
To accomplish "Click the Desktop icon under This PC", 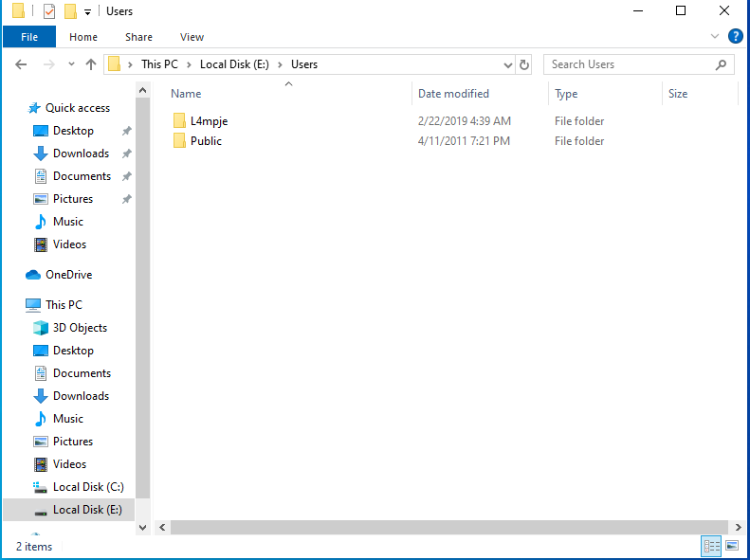I will [x=41, y=351].
